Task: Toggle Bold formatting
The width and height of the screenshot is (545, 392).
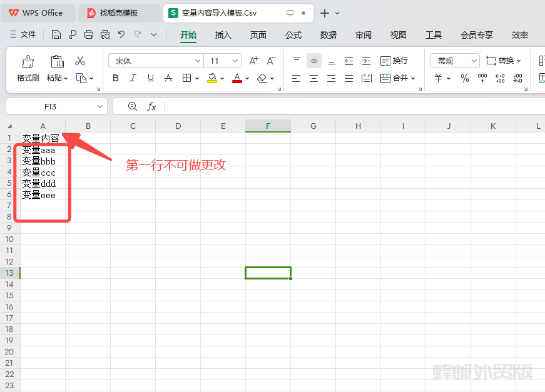Action: pyautogui.click(x=116, y=78)
